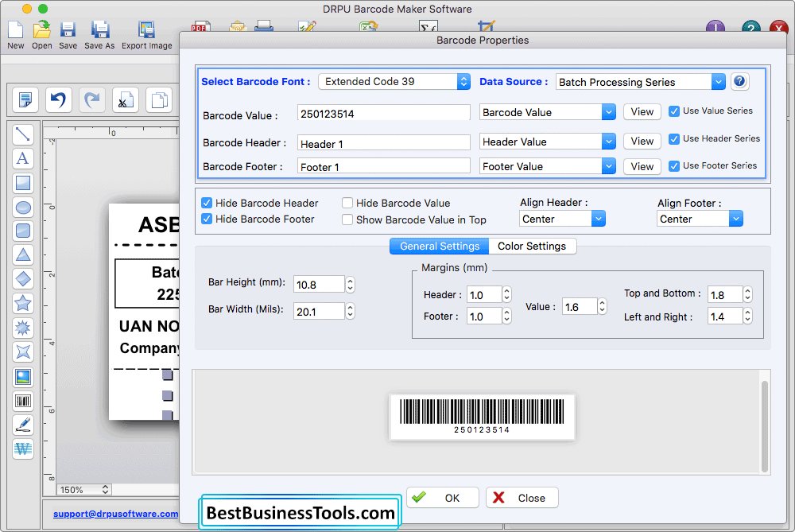This screenshot has width=795, height=532.
Task: Open the Barcode Value series dropdown
Action: coord(548,112)
